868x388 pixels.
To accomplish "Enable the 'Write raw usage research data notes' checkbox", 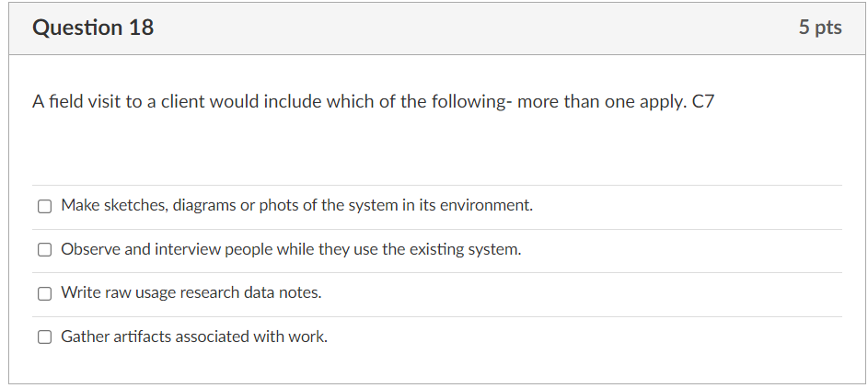I will click(44, 293).
